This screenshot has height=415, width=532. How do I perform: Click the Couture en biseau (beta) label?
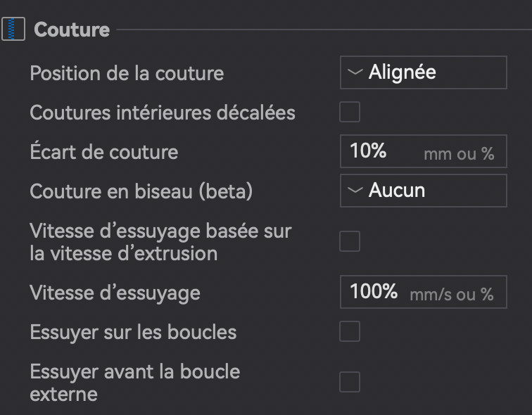[141, 191]
